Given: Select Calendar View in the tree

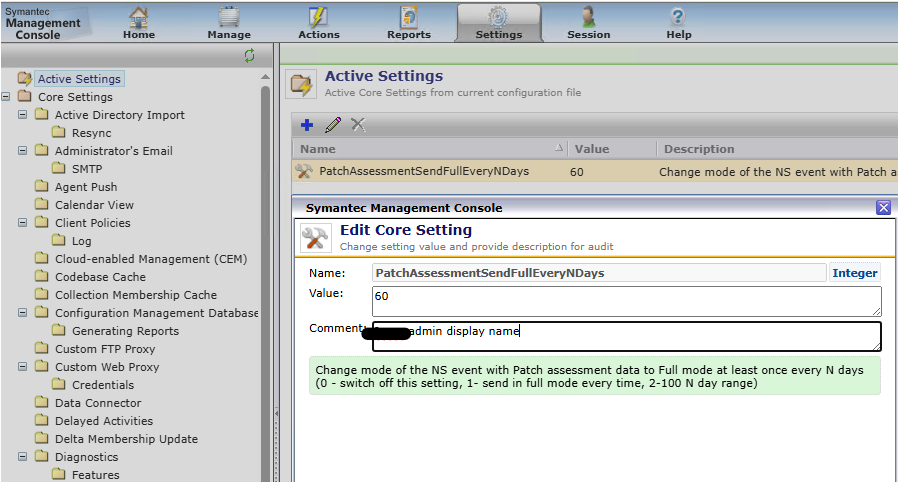Looking at the screenshot, I should point(94,205).
